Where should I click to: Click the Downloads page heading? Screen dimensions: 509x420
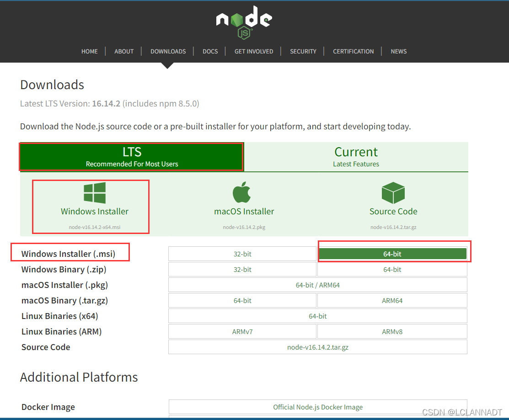52,85
